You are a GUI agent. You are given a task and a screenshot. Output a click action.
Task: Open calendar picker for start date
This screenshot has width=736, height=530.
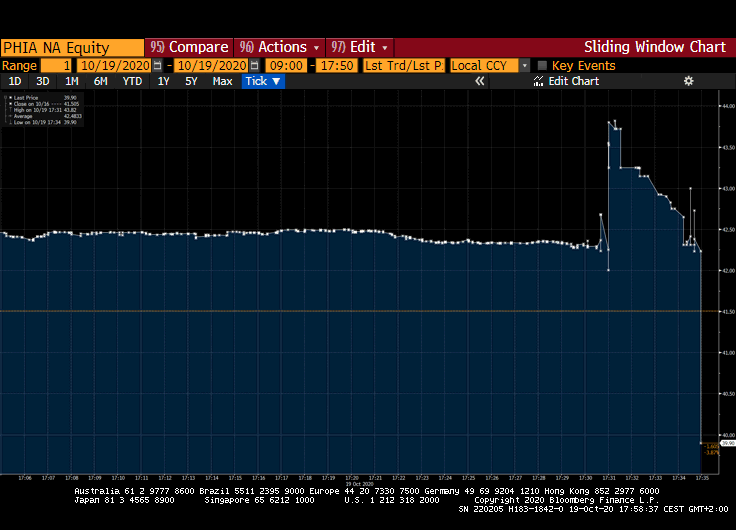pyautogui.click(x=157, y=65)
